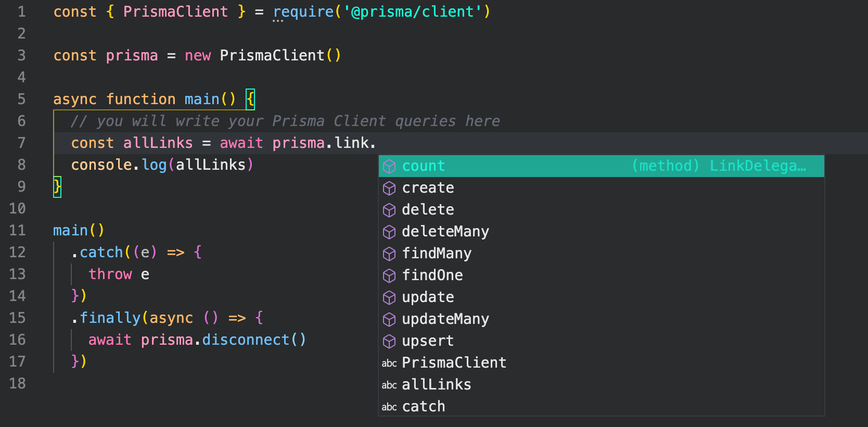Click the new keyword on line 3
The height and width of the screenshot is (427, 868).
point(198,55)
